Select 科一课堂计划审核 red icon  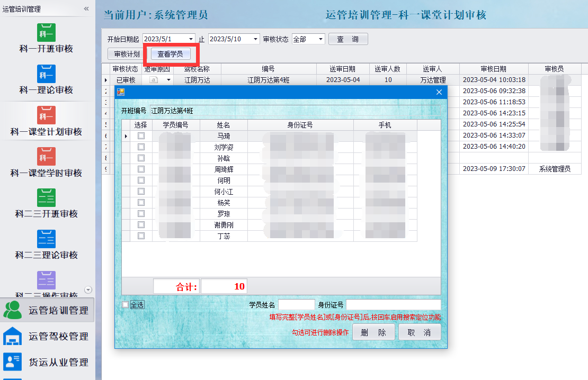[x=46, y=115]
